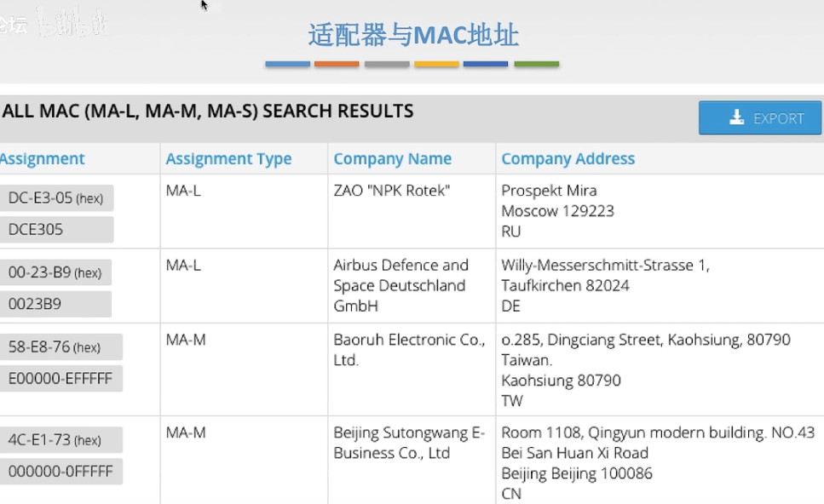
Task: Click the green color bar under title
Action: coord(536,64)
